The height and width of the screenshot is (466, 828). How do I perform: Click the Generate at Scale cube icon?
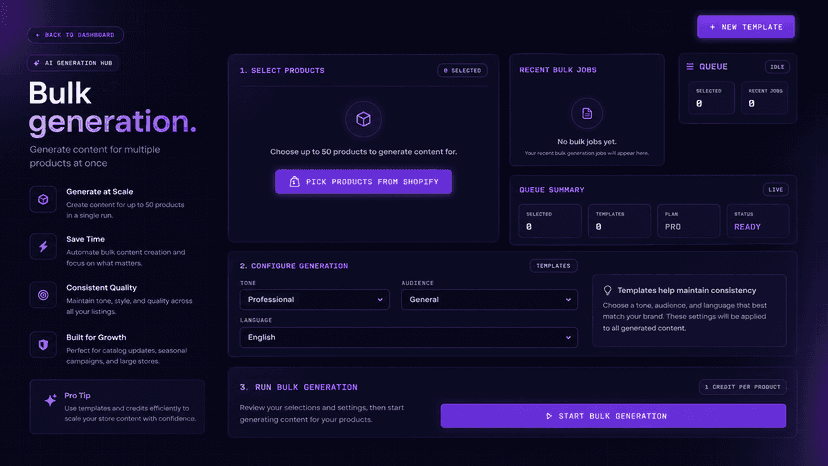point(43,199)
